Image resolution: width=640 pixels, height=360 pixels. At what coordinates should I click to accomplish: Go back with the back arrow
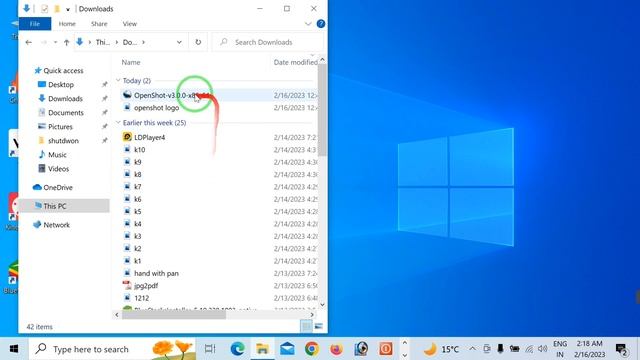tap(28, 42)
